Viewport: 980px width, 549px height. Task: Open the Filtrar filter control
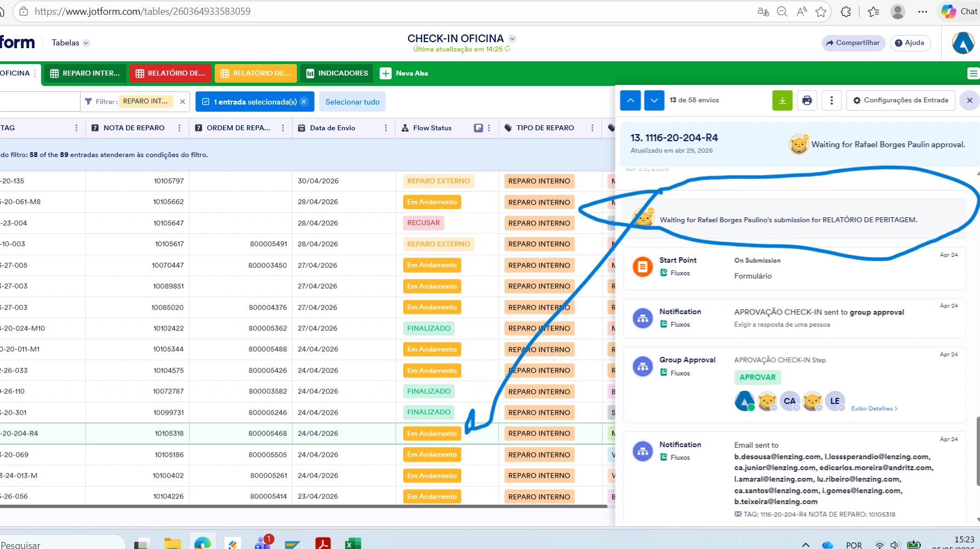[x=100, y=102]
